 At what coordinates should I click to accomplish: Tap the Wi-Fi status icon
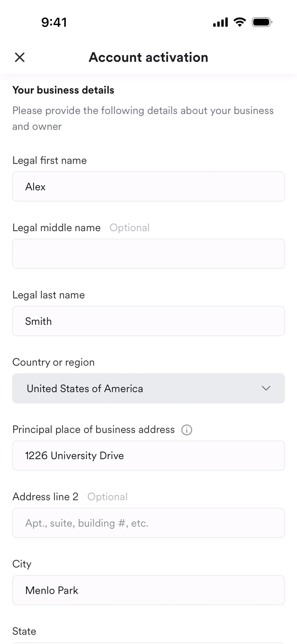[240, 22]
